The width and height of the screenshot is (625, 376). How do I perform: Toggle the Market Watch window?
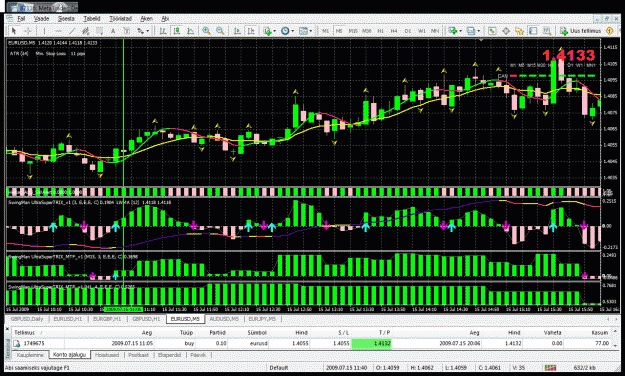[492, 31]
